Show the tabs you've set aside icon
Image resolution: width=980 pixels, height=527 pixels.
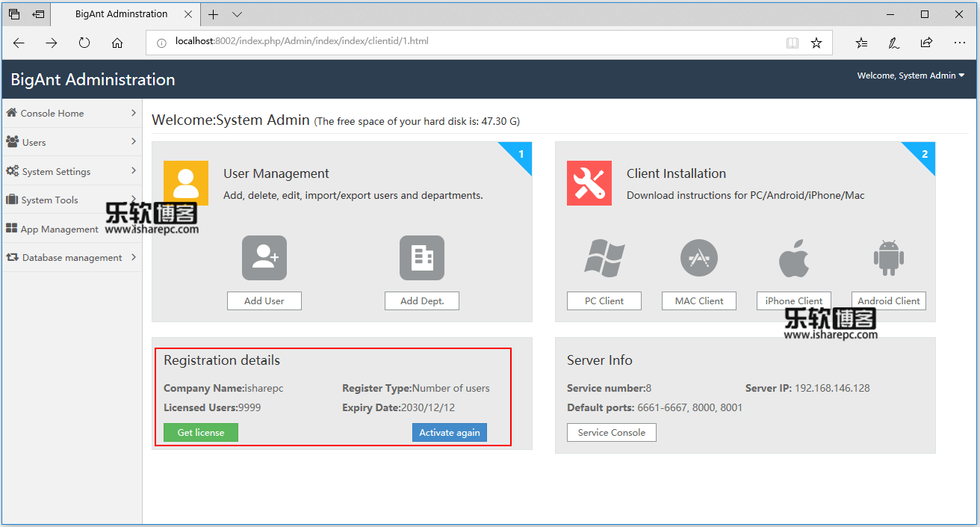click(14, 14)
